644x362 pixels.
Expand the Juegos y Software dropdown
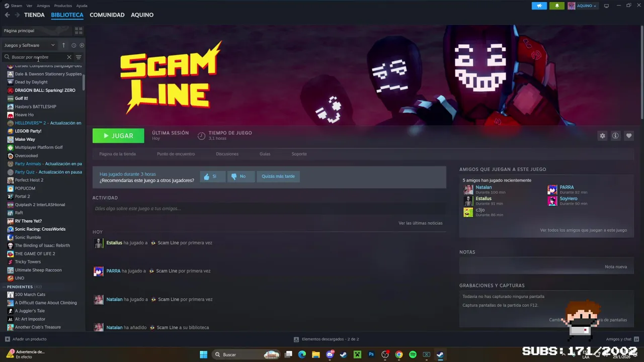click(x=30, y=45)
